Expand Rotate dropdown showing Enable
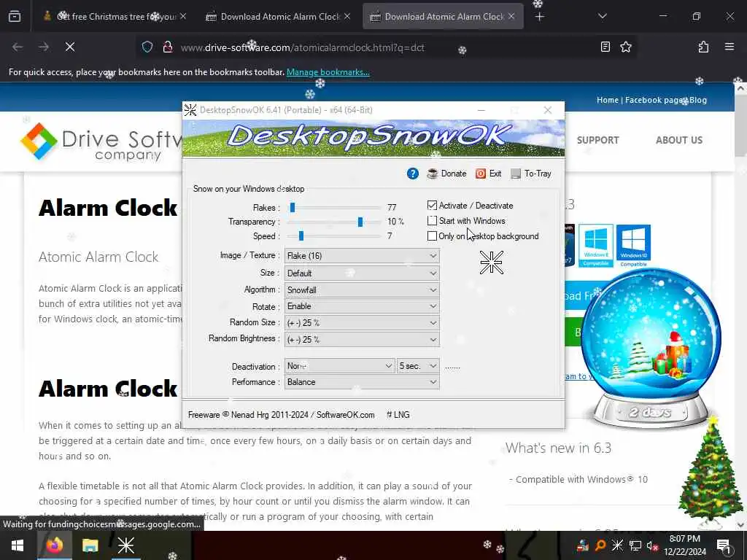The image size is (747, 560). 362,306
